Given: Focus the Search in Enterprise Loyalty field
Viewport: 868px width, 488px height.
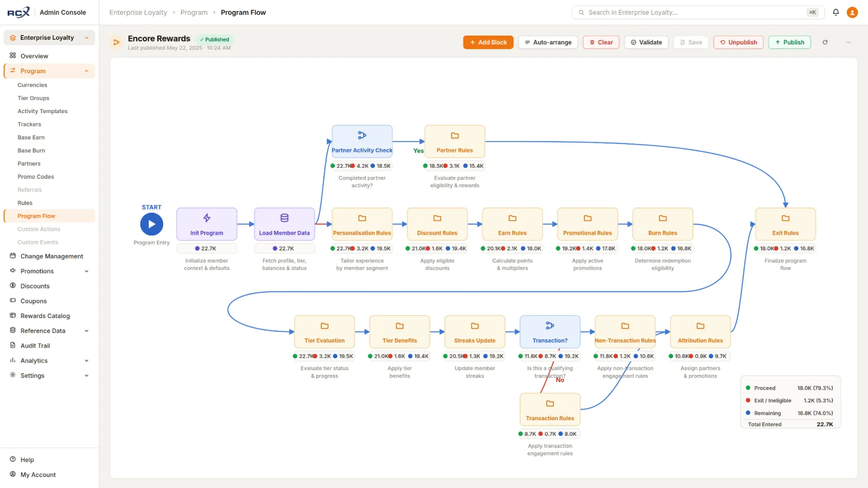Looking at the screenshot, I should click(x=698, y=12).
